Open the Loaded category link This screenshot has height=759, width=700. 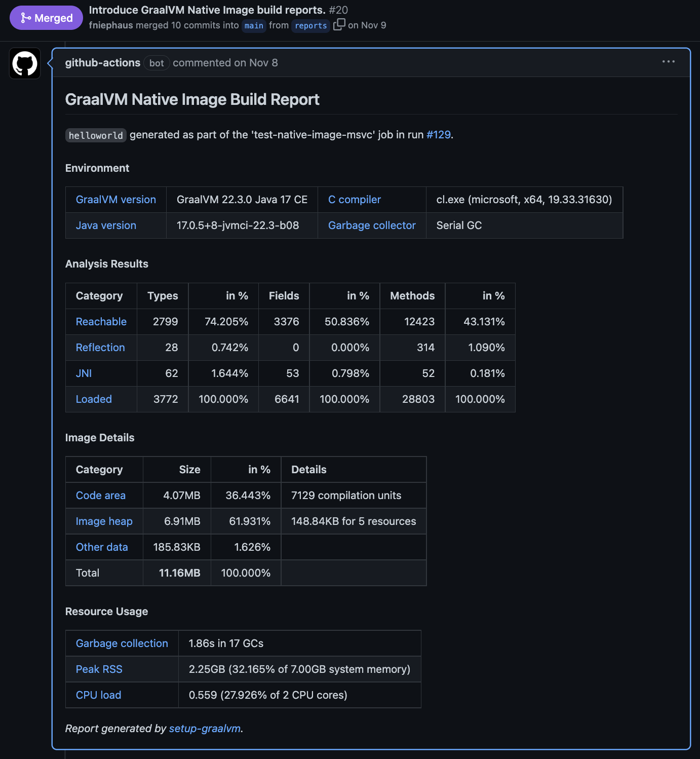pos(94,399)
